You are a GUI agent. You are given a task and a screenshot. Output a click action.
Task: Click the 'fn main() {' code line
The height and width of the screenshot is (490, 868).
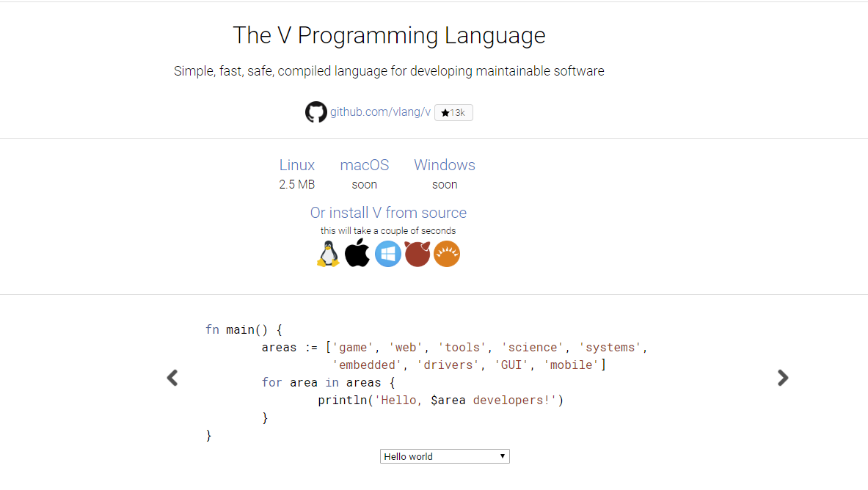tap(244, 330)
